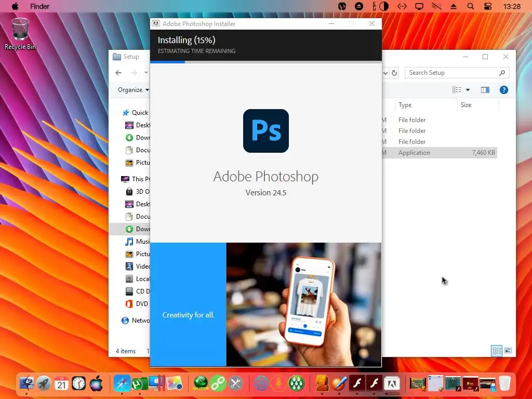
Task: Open the Photos preview icon in dock
Action: pos(175,383)
